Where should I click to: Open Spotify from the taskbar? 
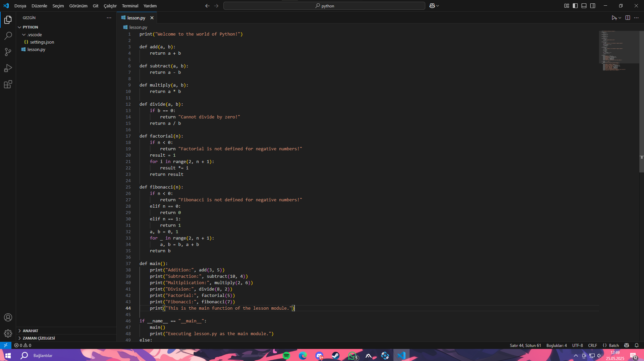click(286, 356)
